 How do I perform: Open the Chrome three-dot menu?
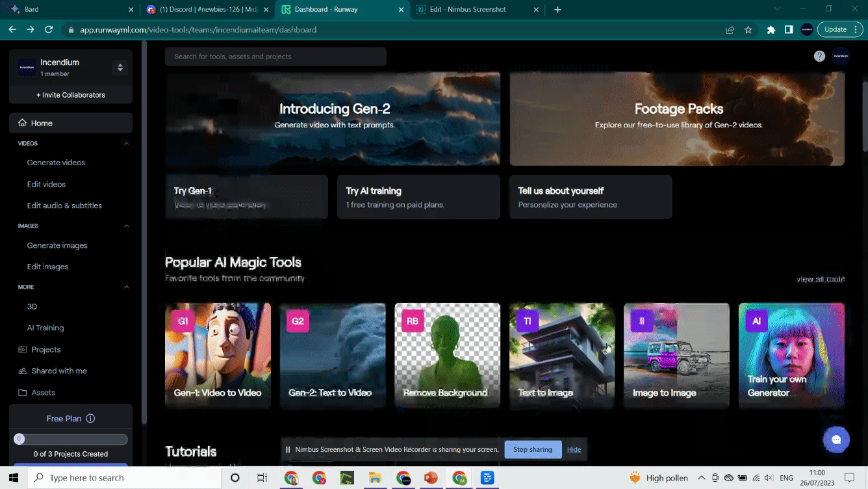(856, 29)
